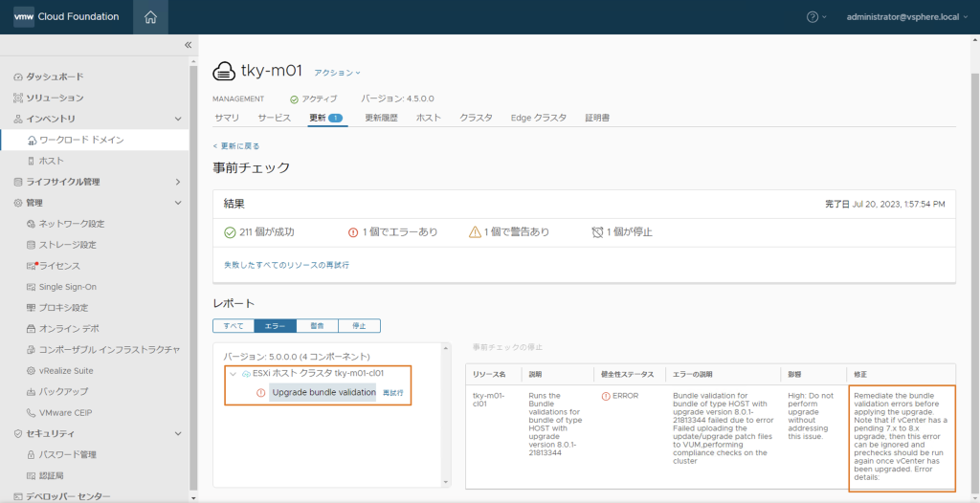Switch to the サマリ tab
The image size is (980, 503).
227,118
